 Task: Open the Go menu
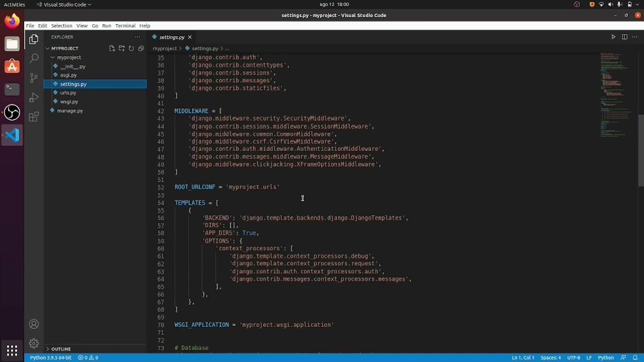[95, 26]
